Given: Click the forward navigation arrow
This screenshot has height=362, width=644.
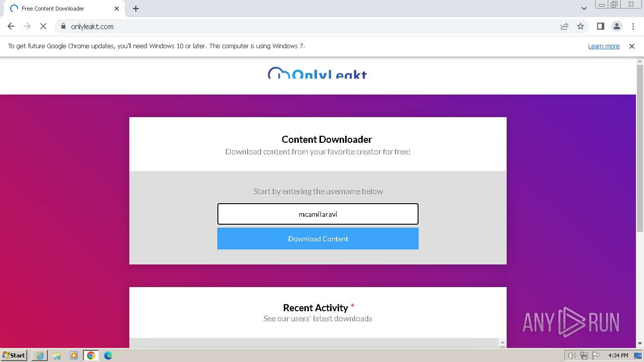Looking at the screenshot, I should [27, 26].
